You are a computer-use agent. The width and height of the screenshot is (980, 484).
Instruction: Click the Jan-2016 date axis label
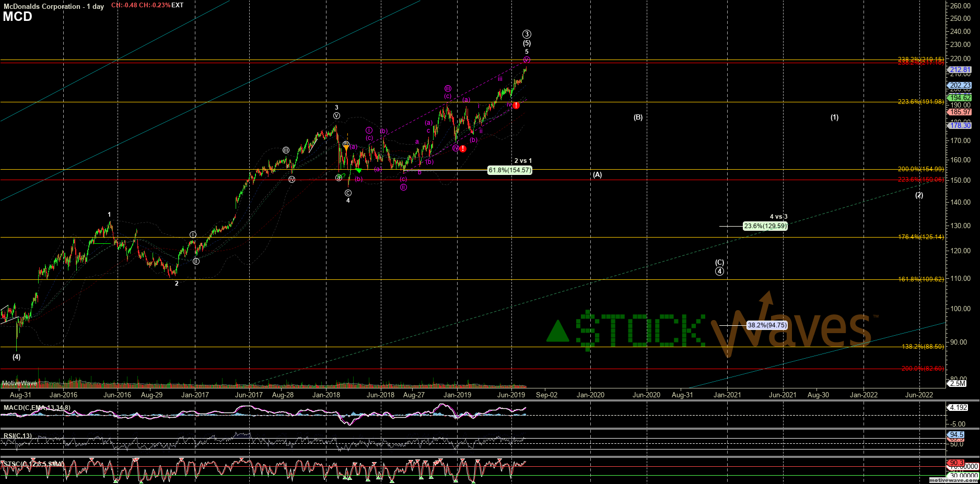(63, 395)
